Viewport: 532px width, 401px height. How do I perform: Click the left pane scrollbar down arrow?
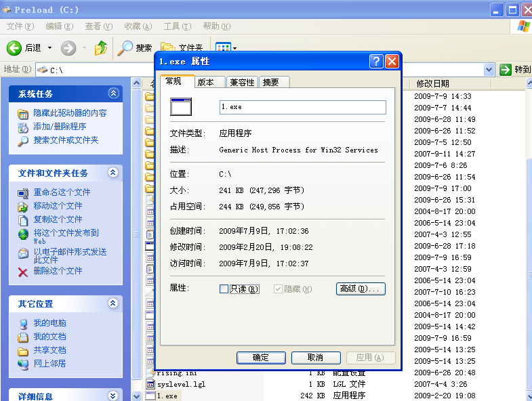[136, 396]
